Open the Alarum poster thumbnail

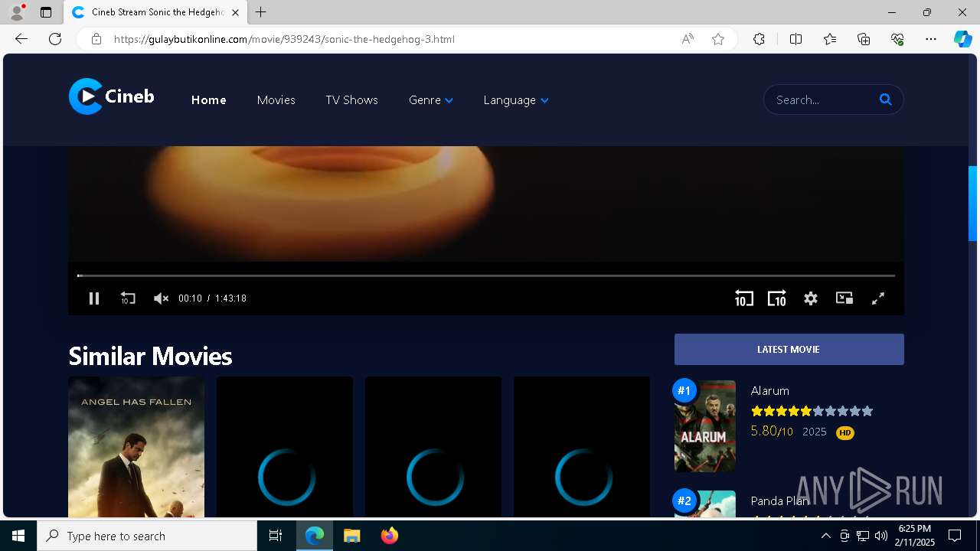(x=705, y=426)
